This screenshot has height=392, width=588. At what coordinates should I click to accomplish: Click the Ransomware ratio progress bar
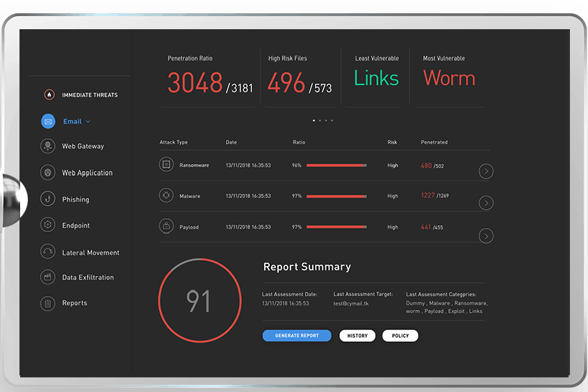tap(336, 165)
